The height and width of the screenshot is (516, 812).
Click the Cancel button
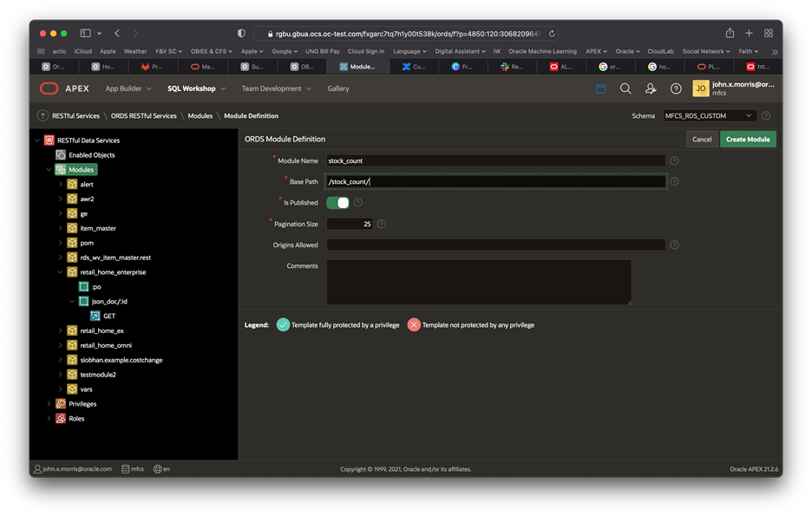702,139
